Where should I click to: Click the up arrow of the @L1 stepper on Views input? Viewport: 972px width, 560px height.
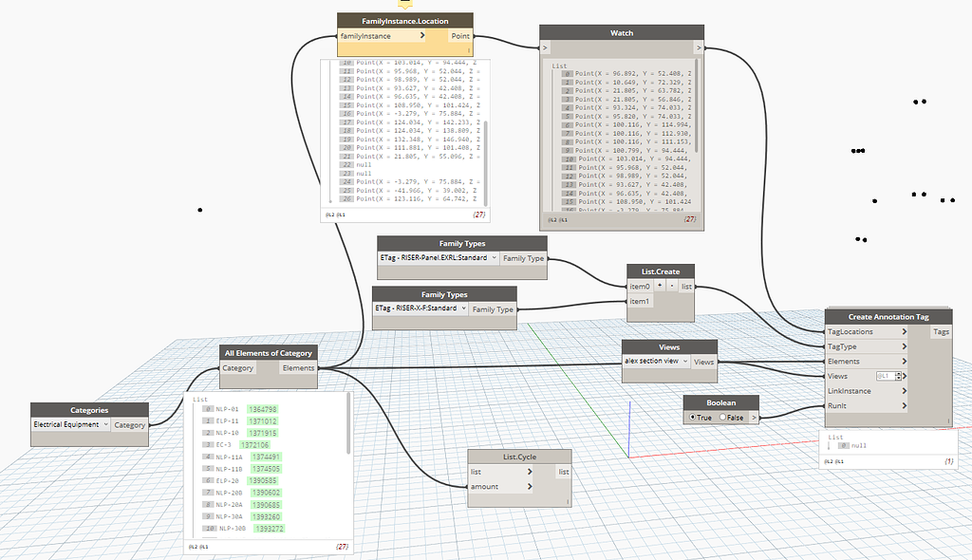[x=898, y=372]
